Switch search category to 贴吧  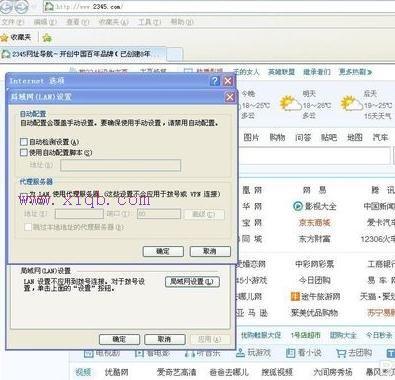[x=329, y=137]
